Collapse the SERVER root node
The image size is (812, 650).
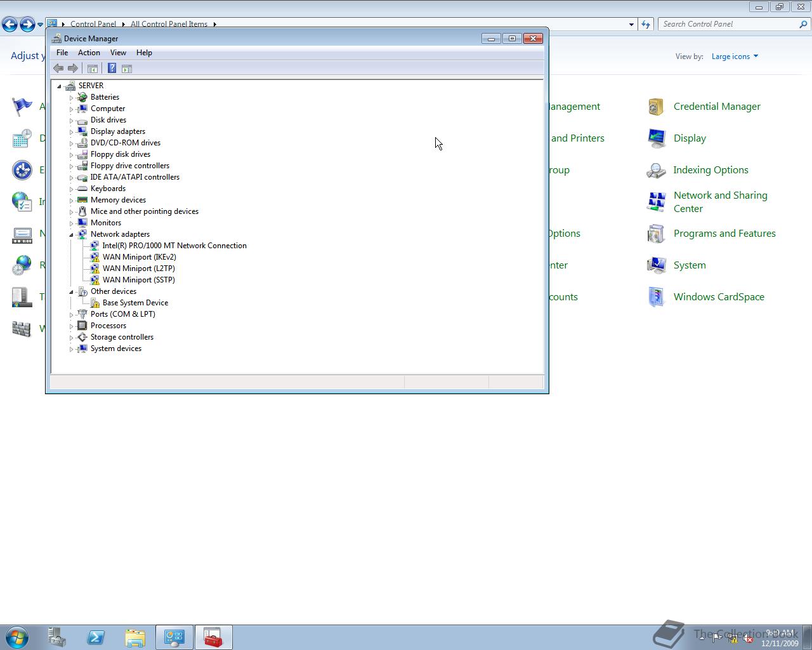coord(59,86)
